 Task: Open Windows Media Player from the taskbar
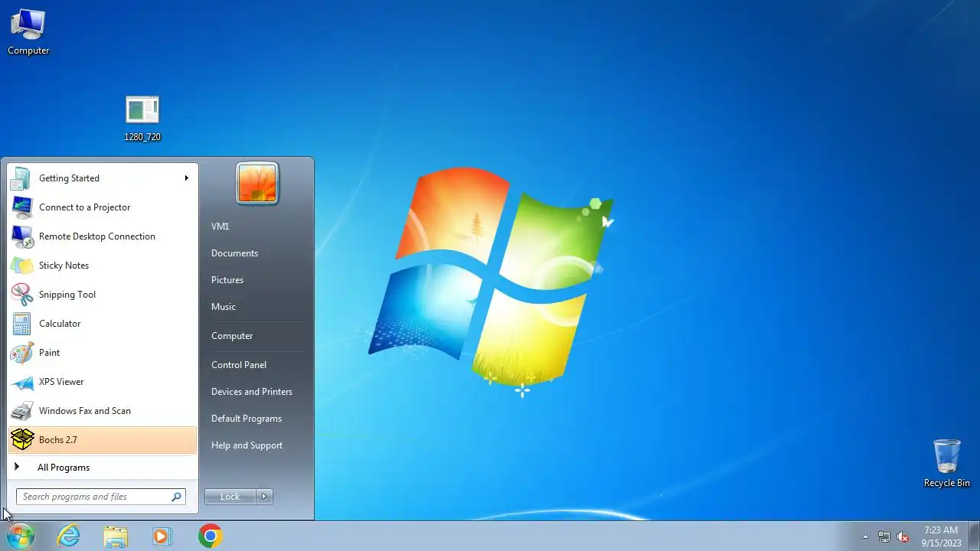pos(162,536)
